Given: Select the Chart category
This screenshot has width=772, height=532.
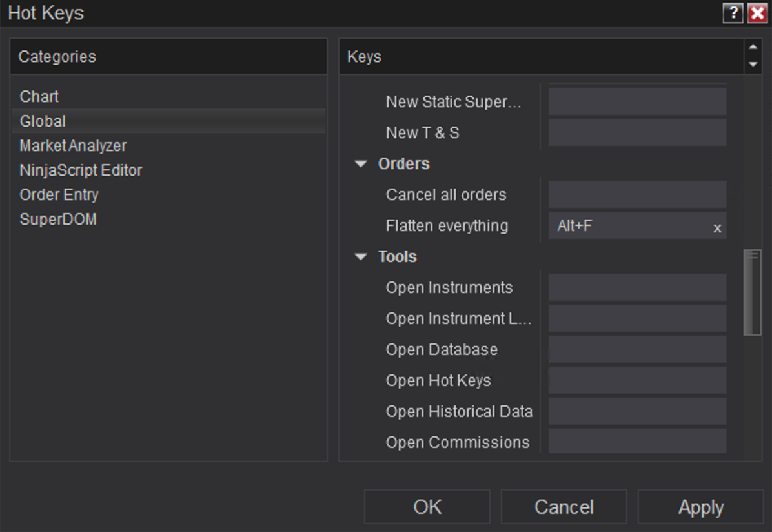Looking at the screenshot, I should [168, 97].
